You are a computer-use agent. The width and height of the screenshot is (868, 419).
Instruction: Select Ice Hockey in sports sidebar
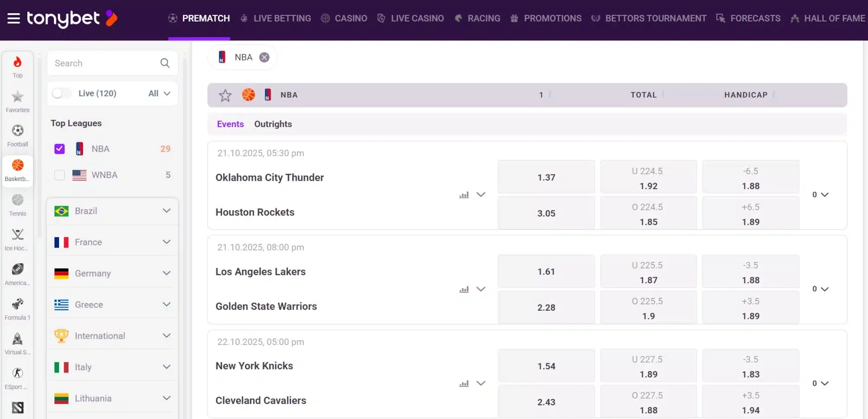(17, 240)
